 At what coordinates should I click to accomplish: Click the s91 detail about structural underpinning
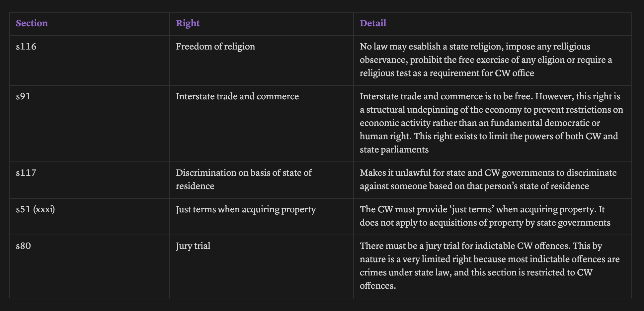click(491, 123)
